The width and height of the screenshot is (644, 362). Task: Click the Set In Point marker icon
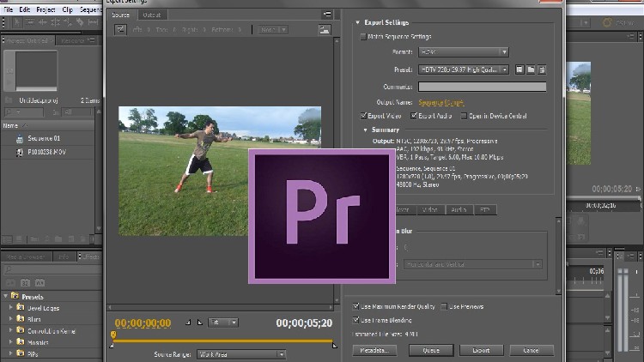coord(188,323)
